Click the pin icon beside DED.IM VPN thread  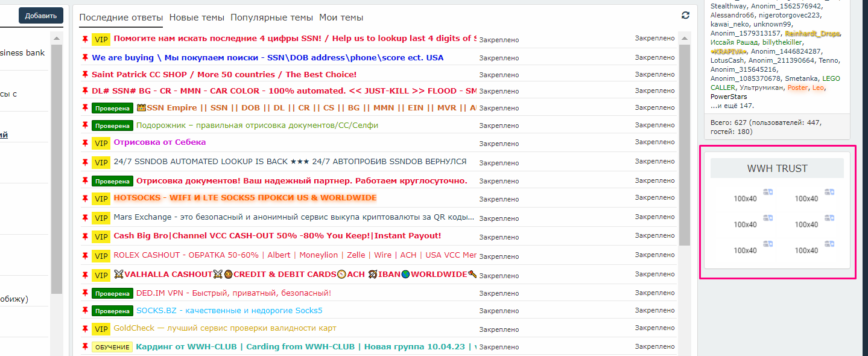[x=85, y=293]
